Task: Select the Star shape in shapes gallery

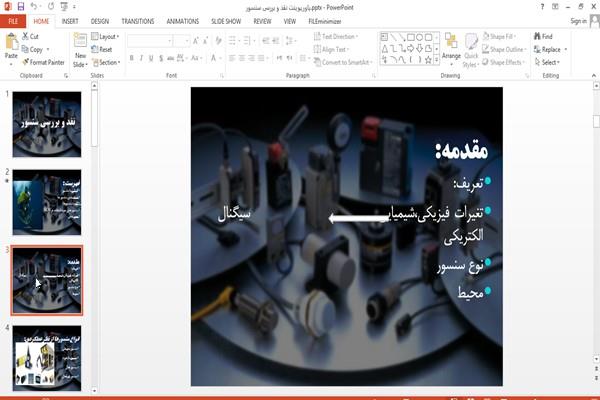Action: [x=428, y=60]
